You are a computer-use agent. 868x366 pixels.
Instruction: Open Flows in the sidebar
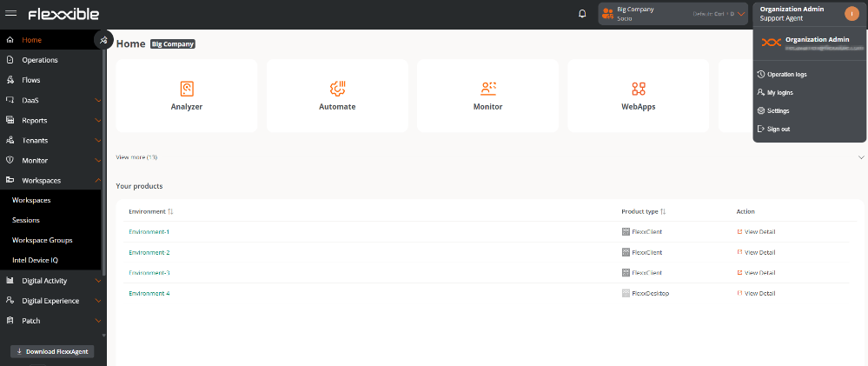pos(31,80)
